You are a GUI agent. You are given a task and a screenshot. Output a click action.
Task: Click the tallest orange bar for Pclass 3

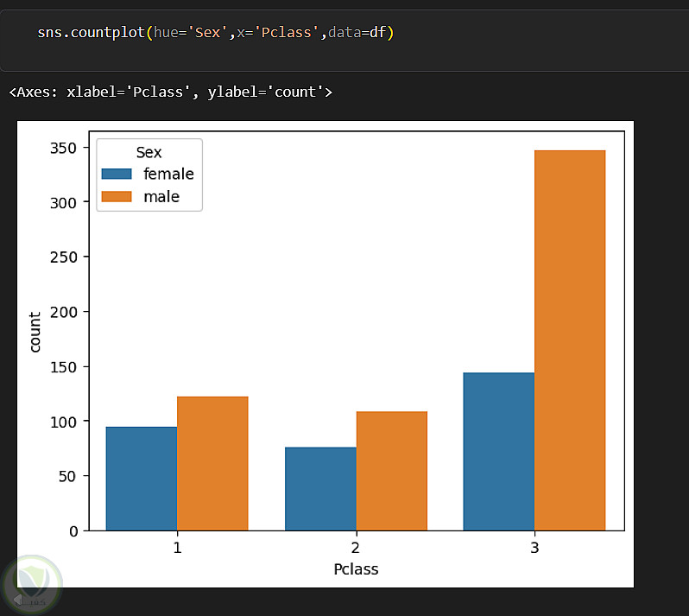pyautogui.click(x=570, y=340)
